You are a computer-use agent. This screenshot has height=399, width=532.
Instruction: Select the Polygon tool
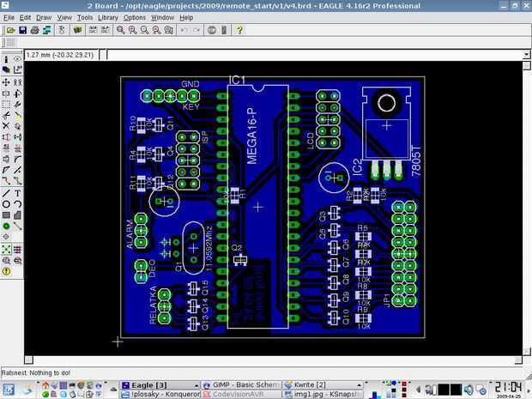coord(17,215)
